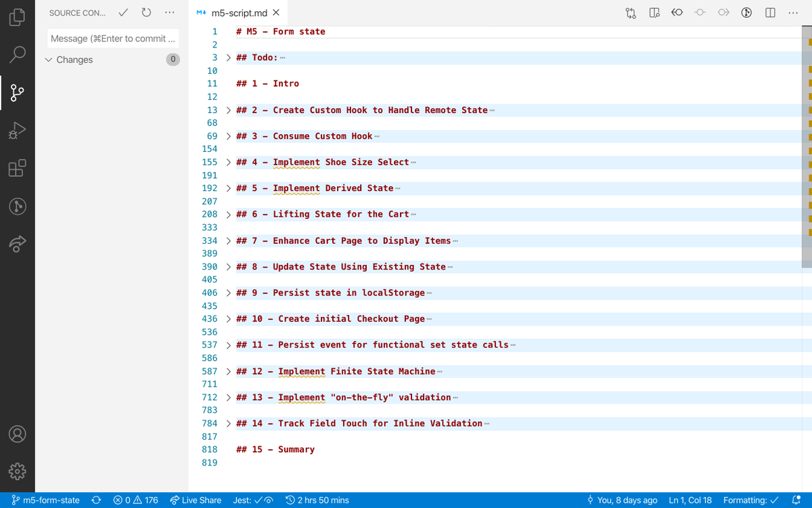Viewport: 812px width, 508px height.
Task: Select the m5-script.md editor tab
Action: [238, 13]
